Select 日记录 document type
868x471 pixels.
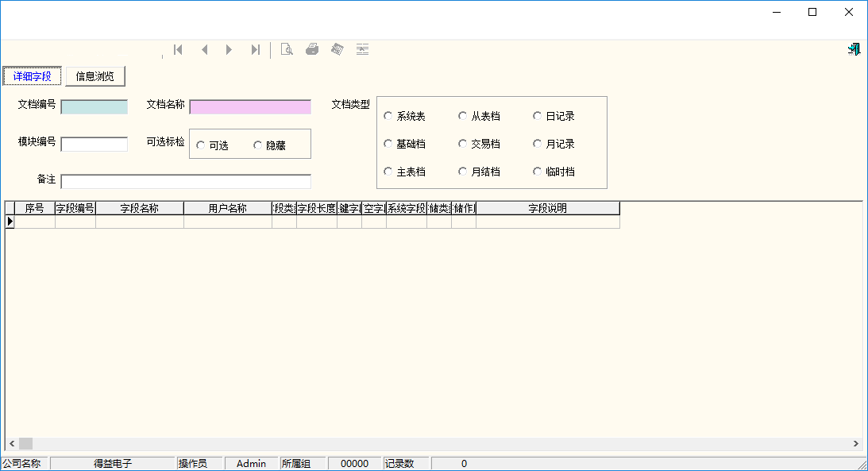point(554,116)
